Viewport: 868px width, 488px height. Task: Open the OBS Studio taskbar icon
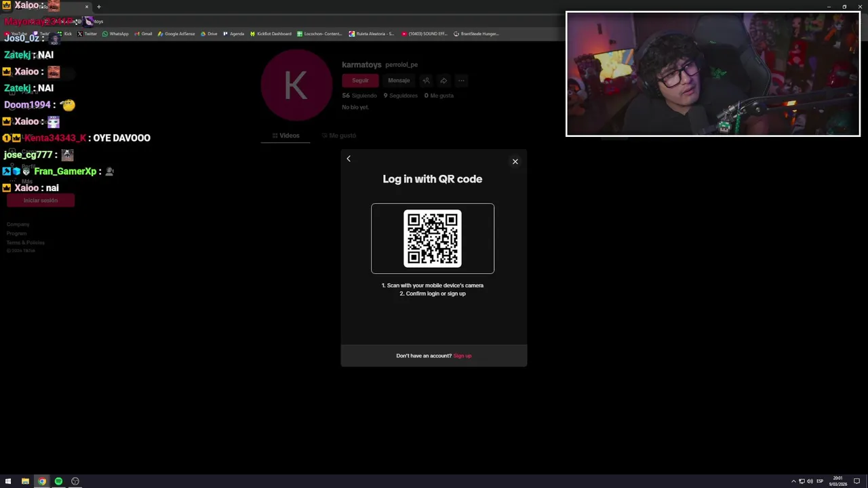tap(75, 481)
